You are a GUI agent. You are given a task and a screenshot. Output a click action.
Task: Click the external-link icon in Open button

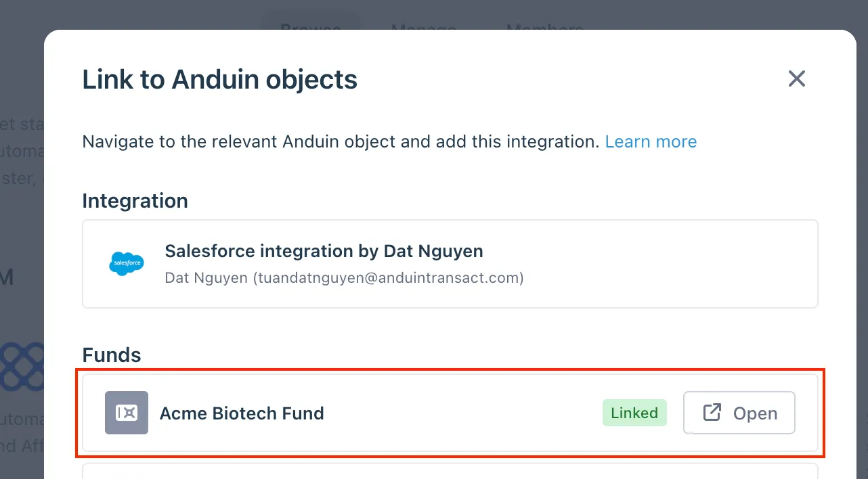tap(712, 413)
